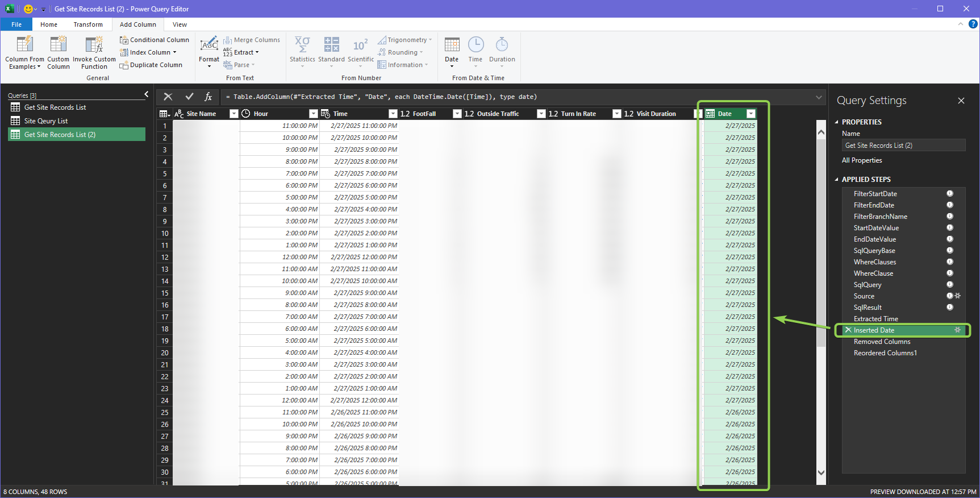Click Scientific icon

361,45
